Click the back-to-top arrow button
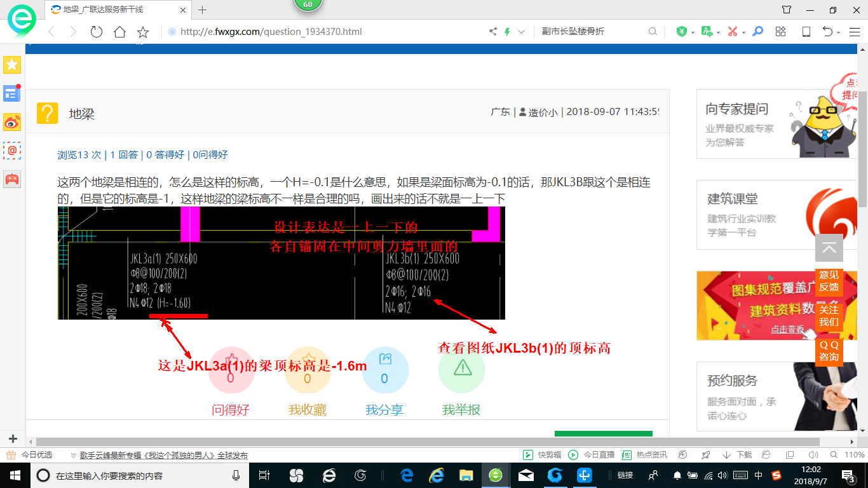Screen dimensions: 868x488 829,248
